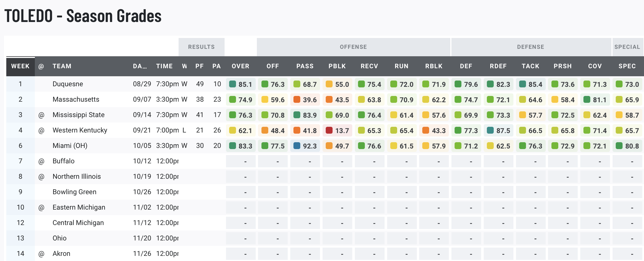Image resolution: width=644 pixels, height=261 pixels.
Task: Sort by the WEEK column header
Action: tap(20, 66)
